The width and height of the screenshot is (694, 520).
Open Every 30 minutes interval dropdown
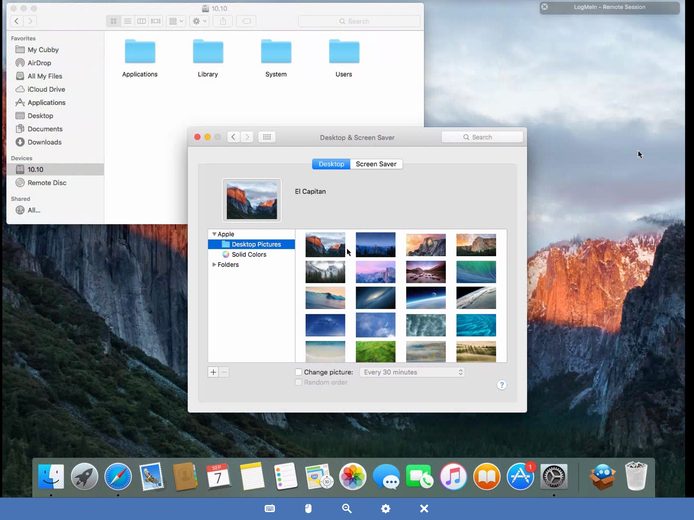[x=412, y=372]
